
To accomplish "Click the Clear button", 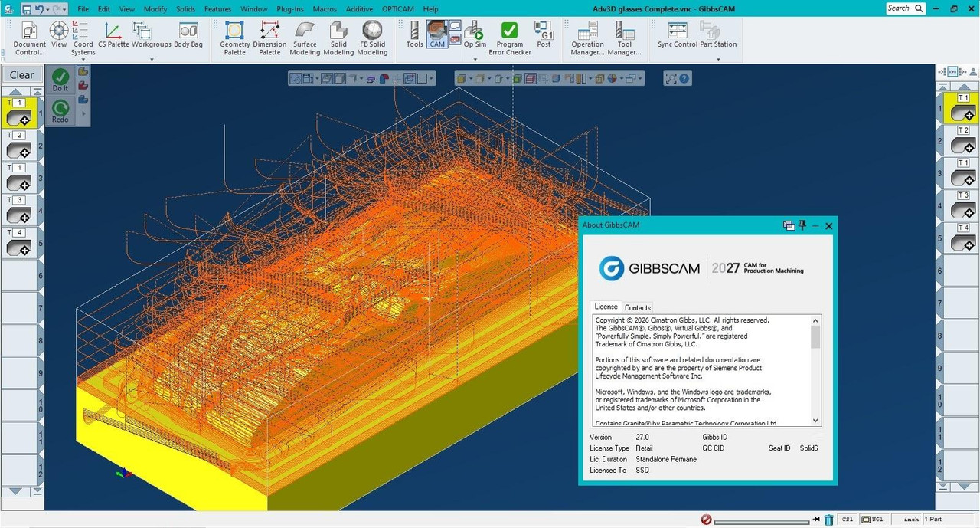I will 21,75.
